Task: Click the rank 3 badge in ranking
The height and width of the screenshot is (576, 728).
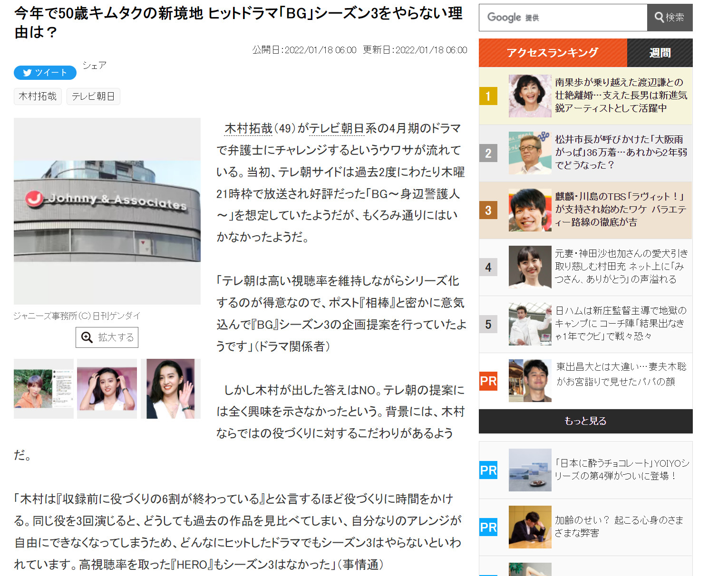Action: 488,211
